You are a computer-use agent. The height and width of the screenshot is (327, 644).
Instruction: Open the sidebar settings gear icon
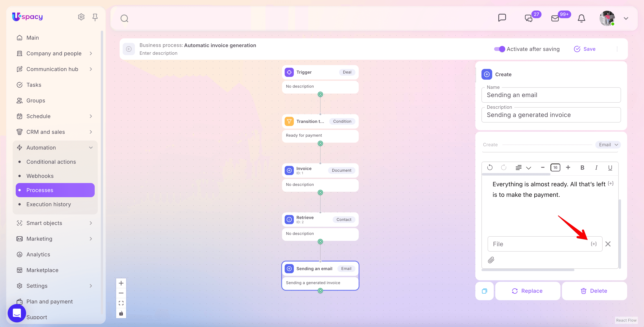81,17
